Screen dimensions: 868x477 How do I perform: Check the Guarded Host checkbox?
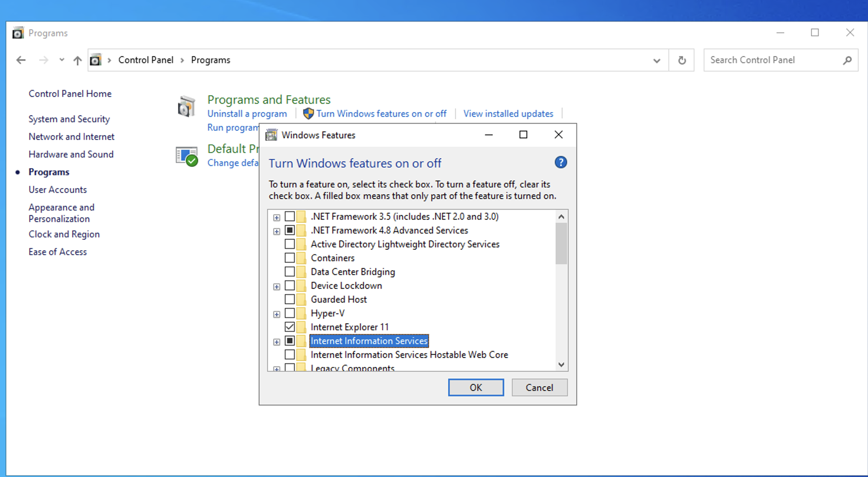[290, 299]
